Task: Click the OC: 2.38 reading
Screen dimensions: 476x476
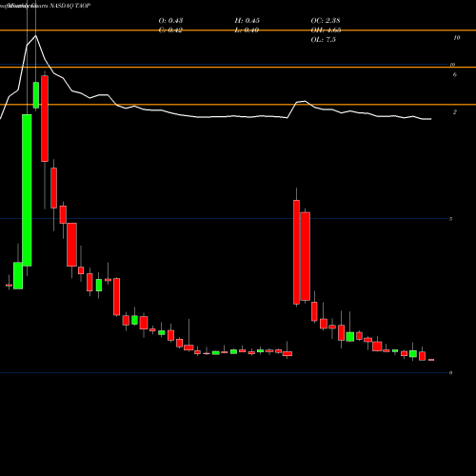Action: click(x=326, y=21)
